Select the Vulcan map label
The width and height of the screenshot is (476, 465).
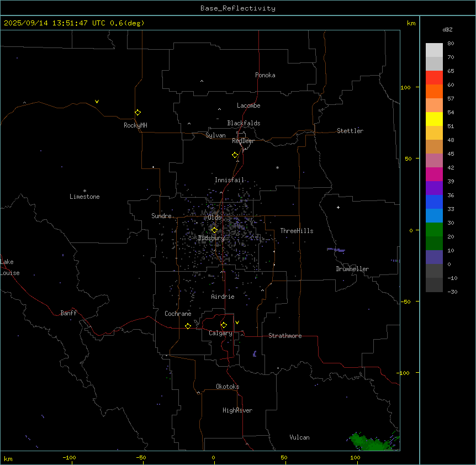299,437
